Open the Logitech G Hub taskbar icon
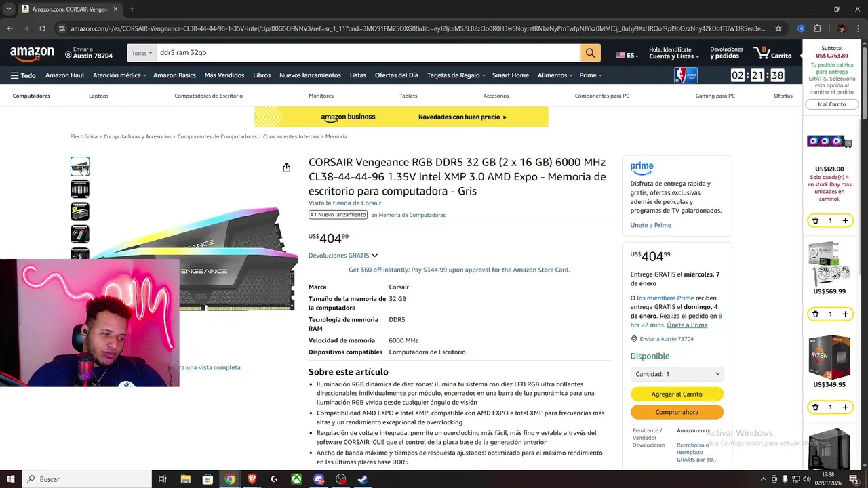The width and height of the screenshot is (868, 488). 274,479
